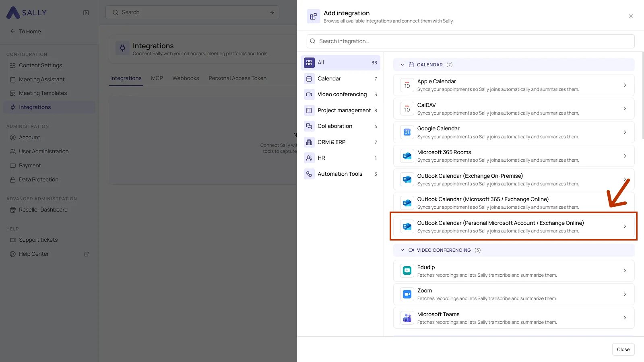Open User Administration in sidebar
644x362 pixels.
pyautogui.click(x=50, y=151)
